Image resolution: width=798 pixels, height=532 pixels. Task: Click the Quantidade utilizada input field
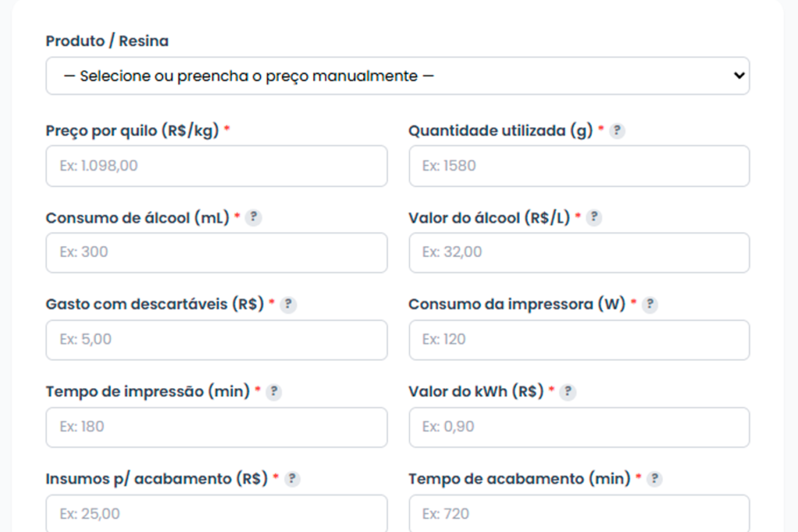pyautogui.click(x=579, y=166)
